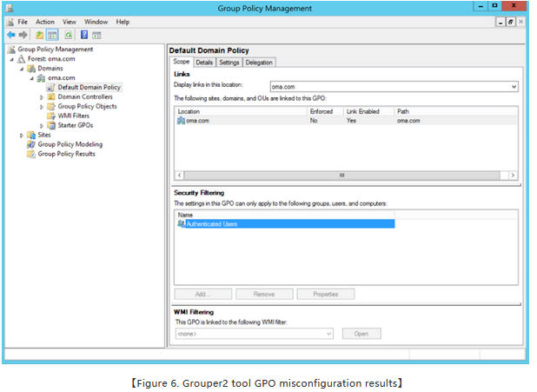Collapse the Forest: oma.com node

tap(11, 59)
